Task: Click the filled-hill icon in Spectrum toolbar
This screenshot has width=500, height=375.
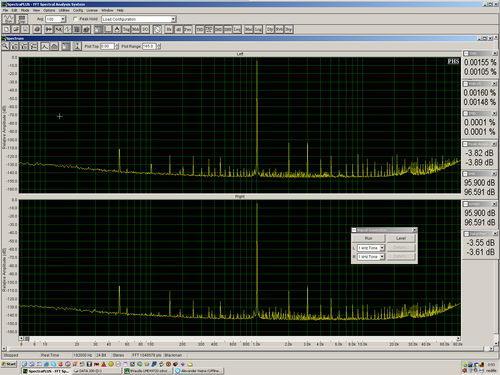Action: click(x=54, y=46)
